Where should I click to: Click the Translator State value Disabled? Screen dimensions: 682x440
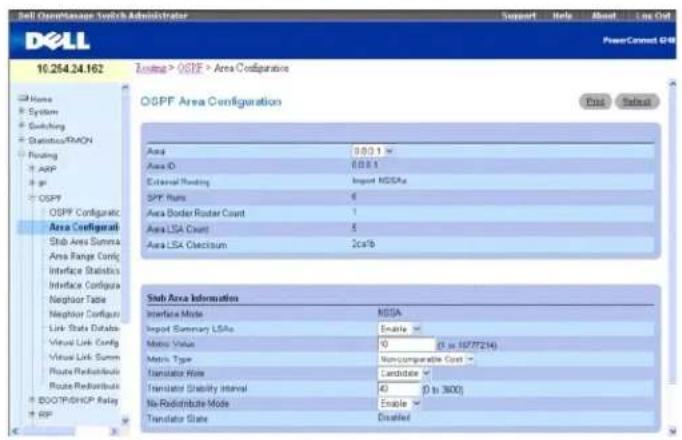(394, 417)
